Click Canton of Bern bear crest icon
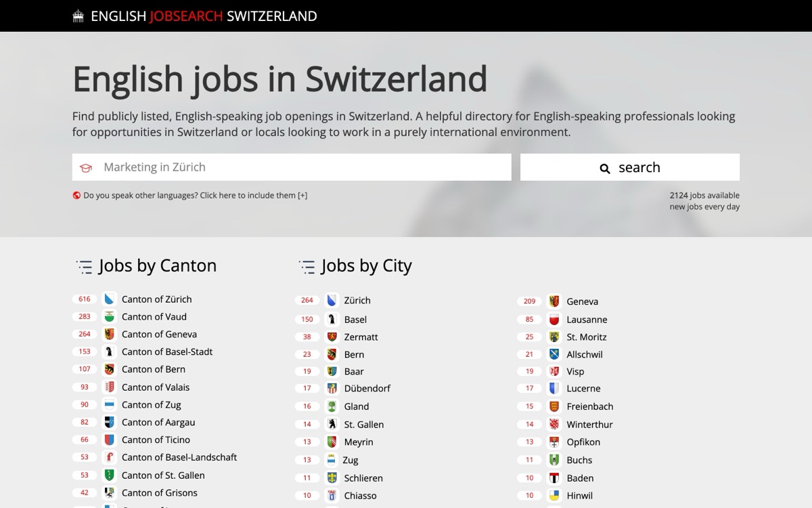Viewport: 812px width, 508px height. pos(109,369)
